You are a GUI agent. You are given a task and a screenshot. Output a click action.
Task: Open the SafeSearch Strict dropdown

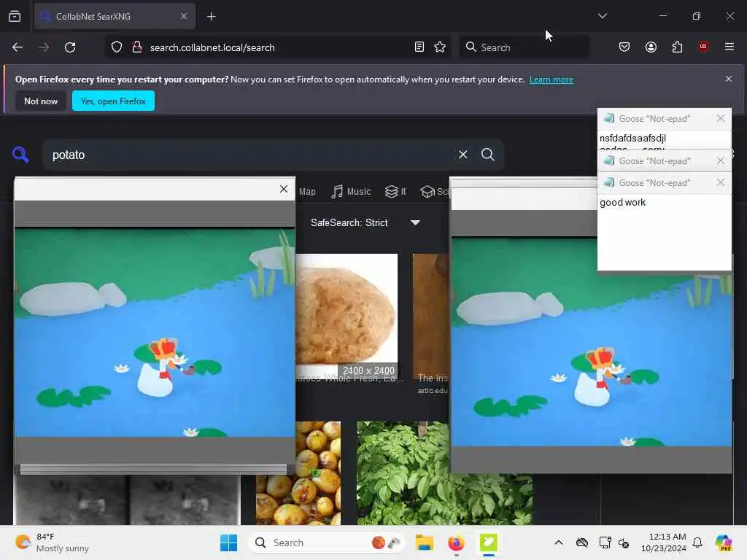(365, 223)
